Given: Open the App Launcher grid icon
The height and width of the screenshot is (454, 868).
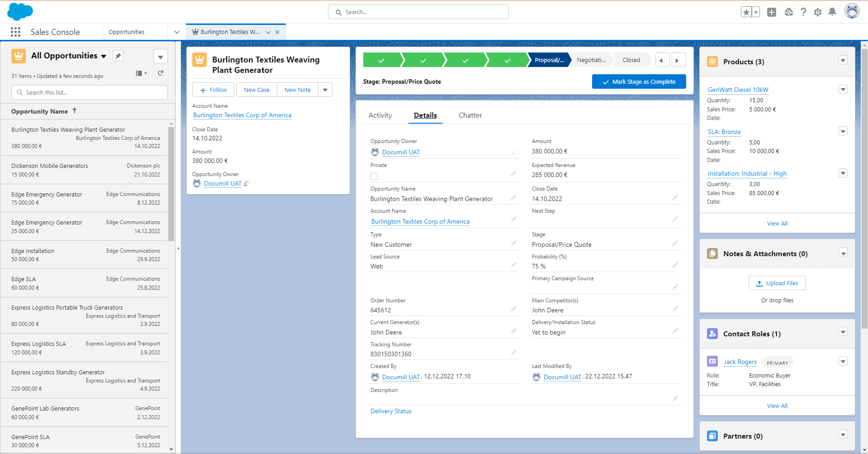Looking at the screenshot, I should pyautogui.click(x=16, y=32).
